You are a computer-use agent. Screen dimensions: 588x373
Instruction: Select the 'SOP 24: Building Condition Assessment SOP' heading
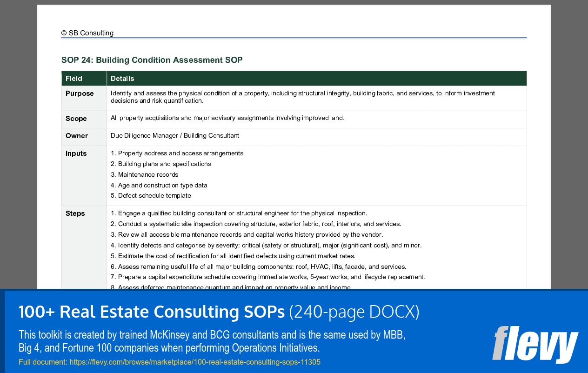point(152,60)
